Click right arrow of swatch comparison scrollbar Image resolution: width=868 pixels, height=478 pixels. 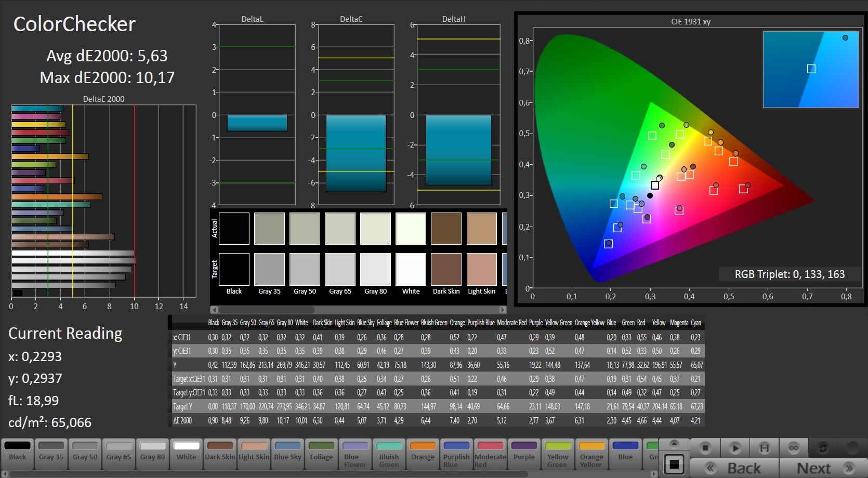[x=503, y=310]
